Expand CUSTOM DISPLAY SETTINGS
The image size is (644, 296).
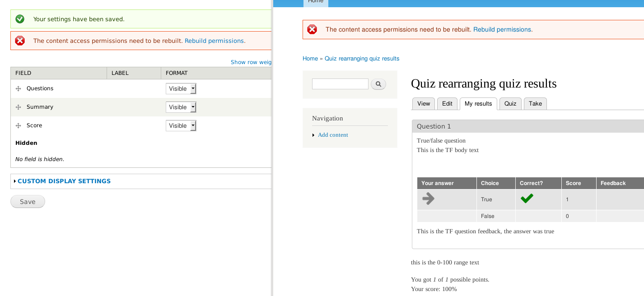[64, 181]
